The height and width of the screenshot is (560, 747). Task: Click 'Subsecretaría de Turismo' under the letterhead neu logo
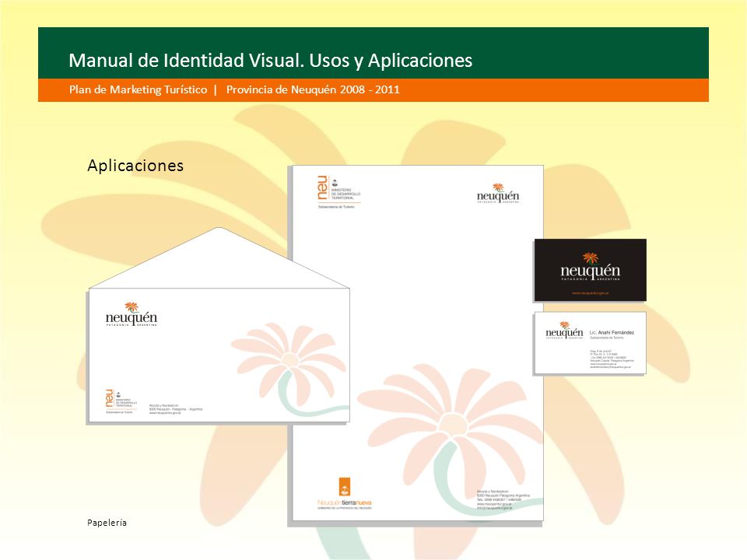[x=336, y=207]
